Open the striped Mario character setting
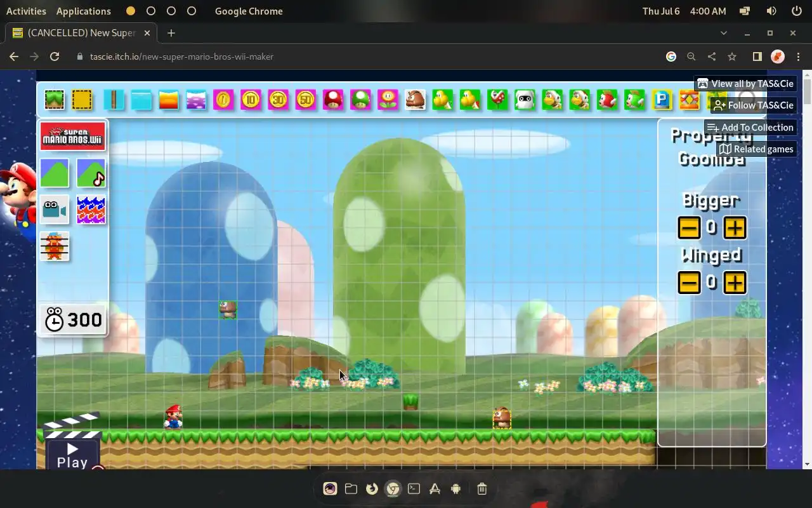Screen dimensions: 812x508 pyautogui.click(x=55, y=247)
